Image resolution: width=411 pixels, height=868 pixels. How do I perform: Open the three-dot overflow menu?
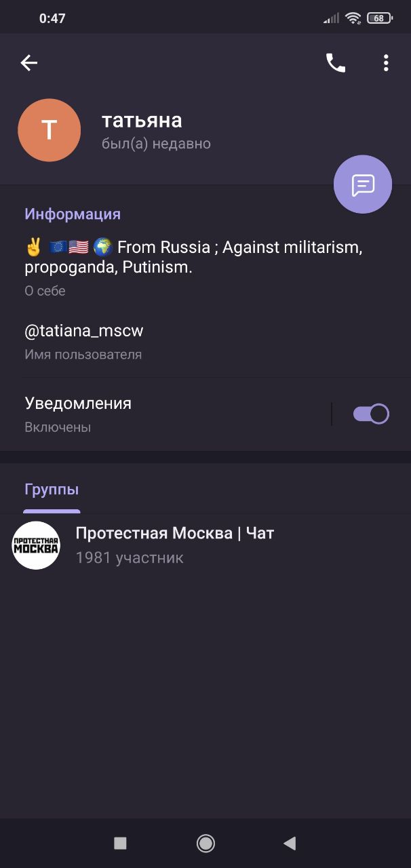(386, 63)
